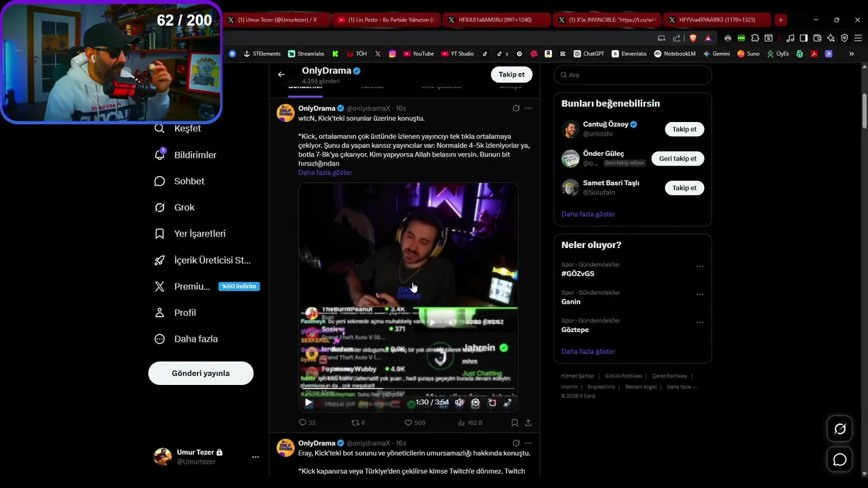Viewport: 868px width, 488px height.
Task: Open the Kick bookmark icon
Action: (x=335, y=54)
